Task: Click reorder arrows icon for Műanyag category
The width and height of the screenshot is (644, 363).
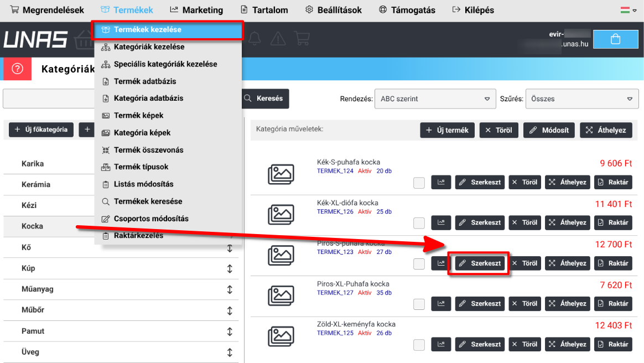Action: (x=230, y=289)
